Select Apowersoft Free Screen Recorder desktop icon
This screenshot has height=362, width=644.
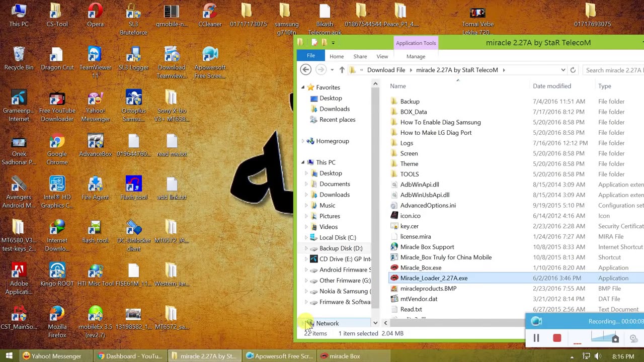point(210,62)
